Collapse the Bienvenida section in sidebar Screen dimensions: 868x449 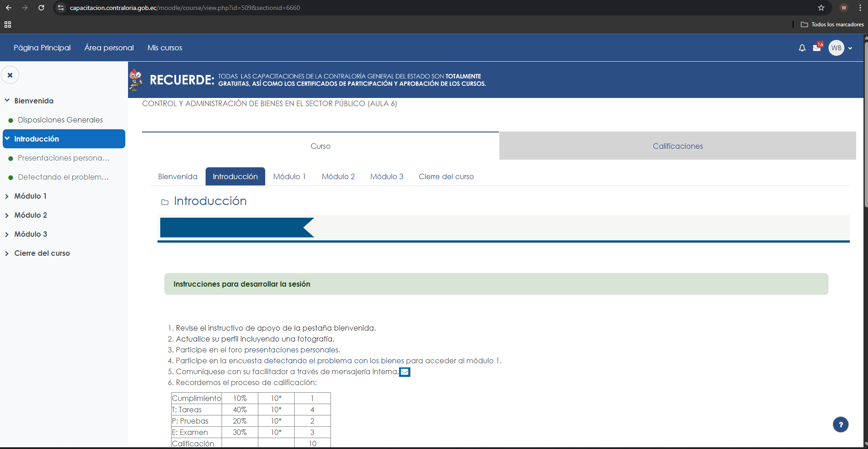[x=7, y=101]
